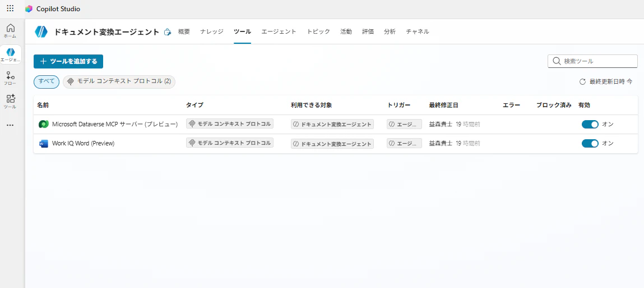Disable the Microsoft Dataverse MCP サーバー toggle
The width and height of the screenshot is (644, 288).
[x=590, y=124]
